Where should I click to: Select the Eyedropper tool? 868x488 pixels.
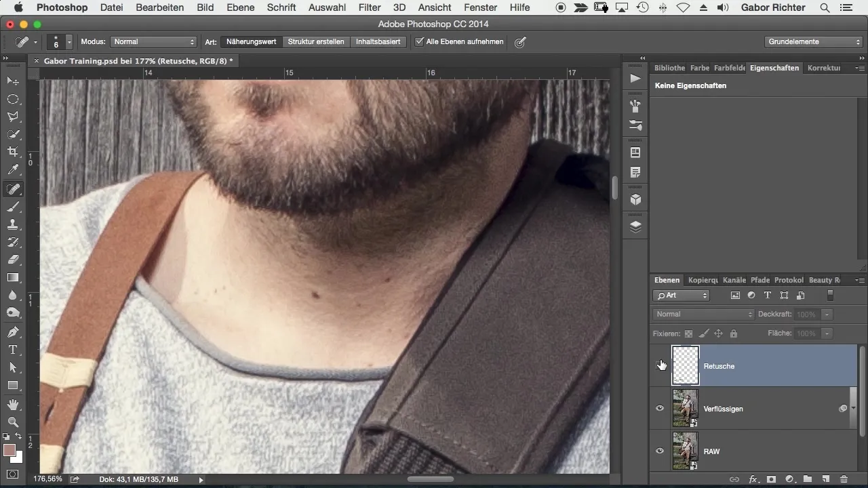[x=13, y=169]
